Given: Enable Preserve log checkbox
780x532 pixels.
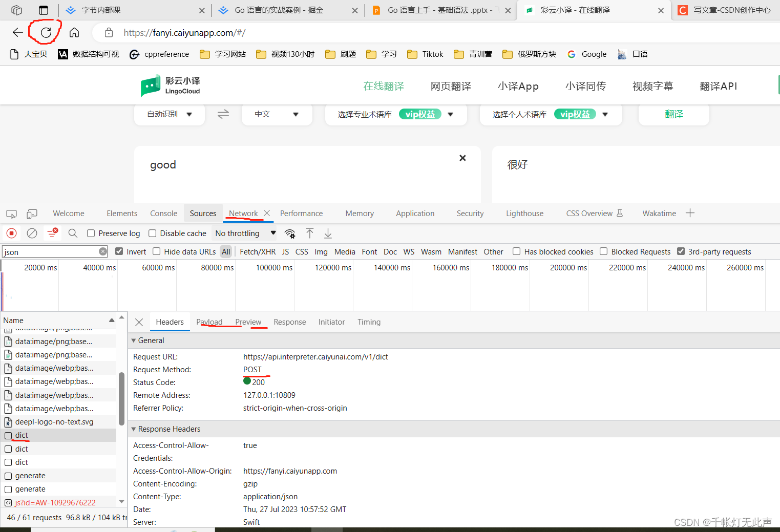Looking at the screenshot, I should pos(91,233).
